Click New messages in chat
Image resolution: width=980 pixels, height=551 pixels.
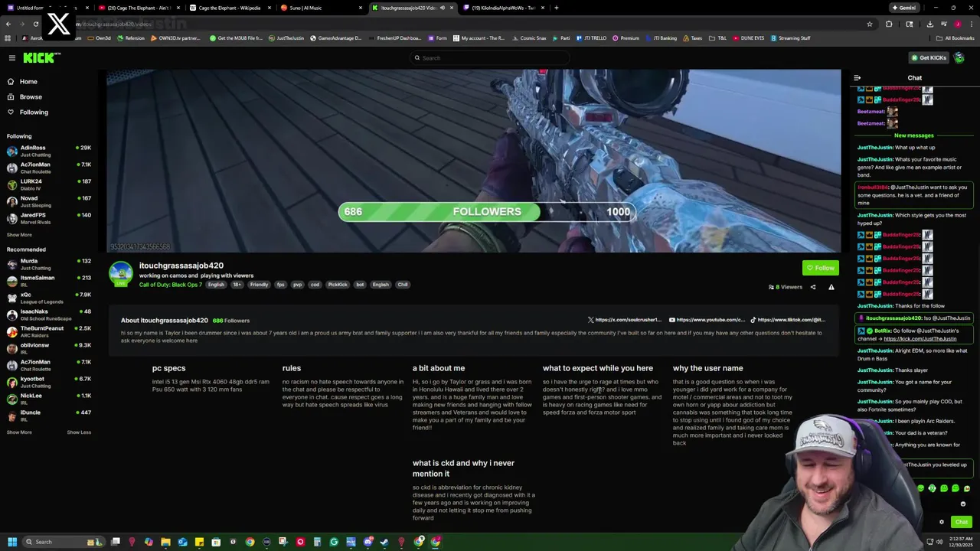[x=914, y=135]
